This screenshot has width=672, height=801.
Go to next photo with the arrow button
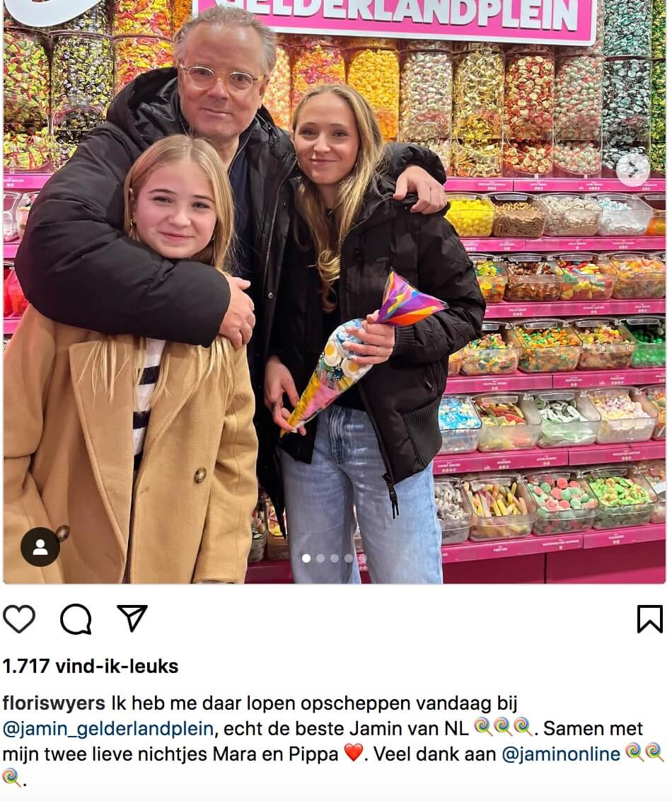(x=632, y=168)
